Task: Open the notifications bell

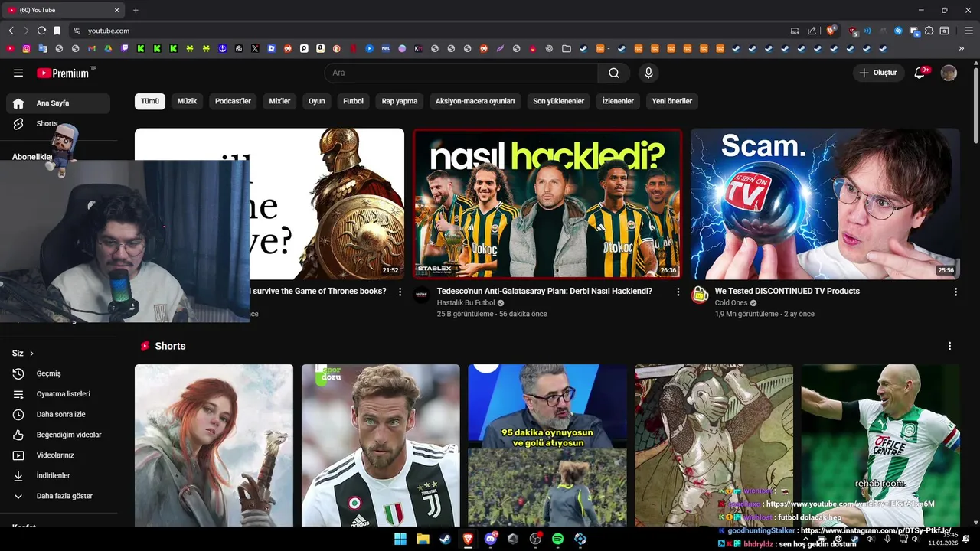Action: (921, 73)
